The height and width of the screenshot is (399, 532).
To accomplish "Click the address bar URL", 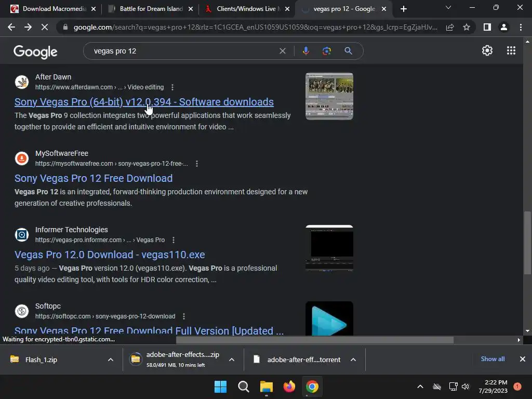I will point(255,27).
